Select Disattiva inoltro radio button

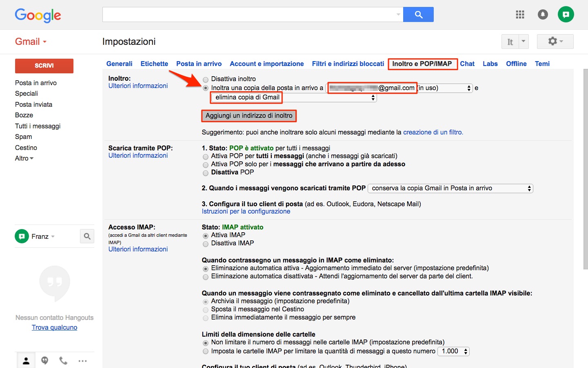(206, 79)
